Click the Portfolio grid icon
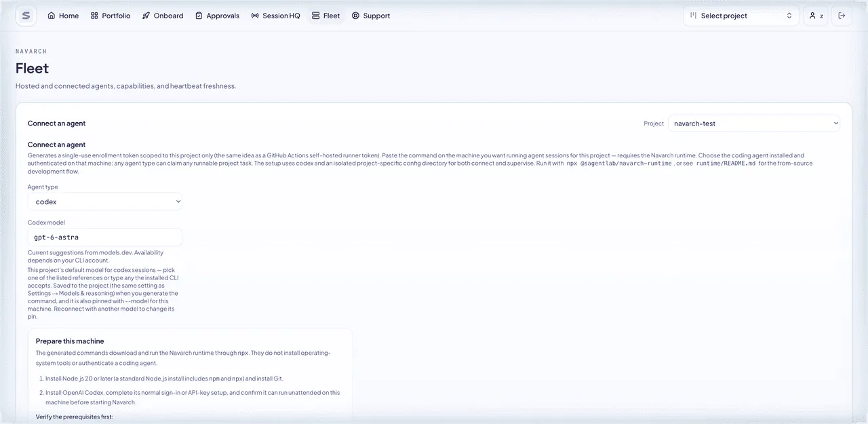868x424 pixels. (94, 16)
